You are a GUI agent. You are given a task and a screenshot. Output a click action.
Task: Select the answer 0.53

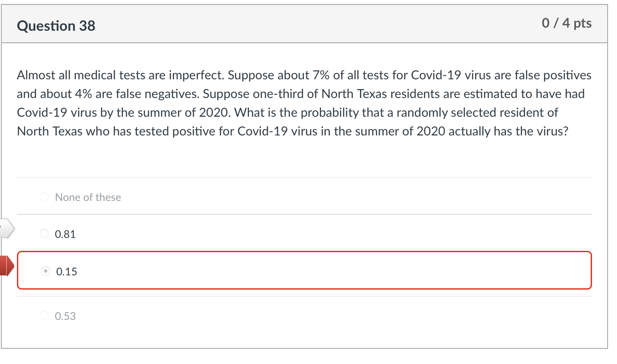44,315
